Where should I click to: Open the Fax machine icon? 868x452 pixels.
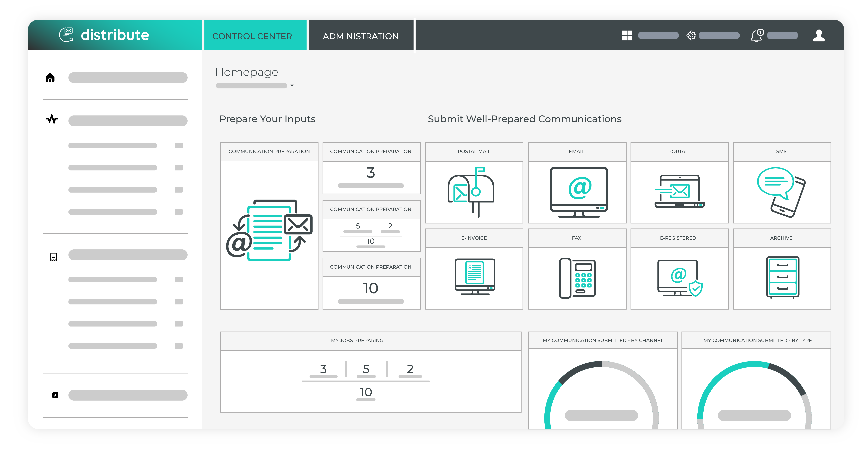tap(577, 278)
